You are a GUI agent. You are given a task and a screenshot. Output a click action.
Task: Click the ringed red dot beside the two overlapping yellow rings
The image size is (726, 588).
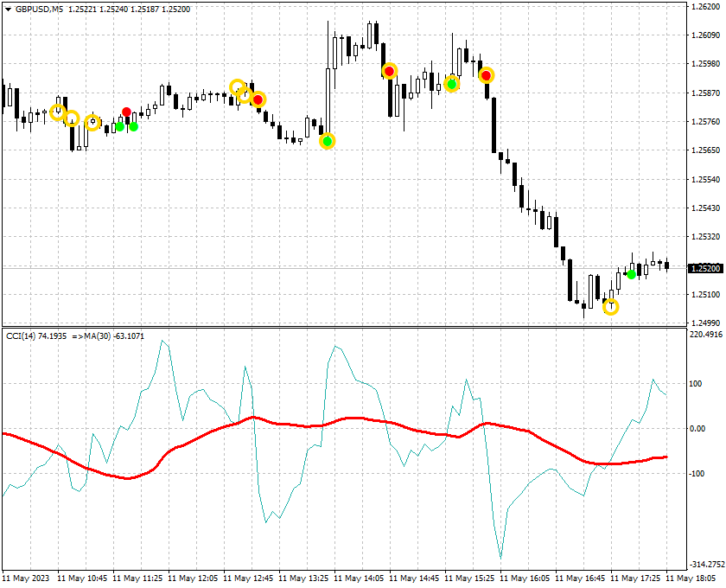coord(258,99)
